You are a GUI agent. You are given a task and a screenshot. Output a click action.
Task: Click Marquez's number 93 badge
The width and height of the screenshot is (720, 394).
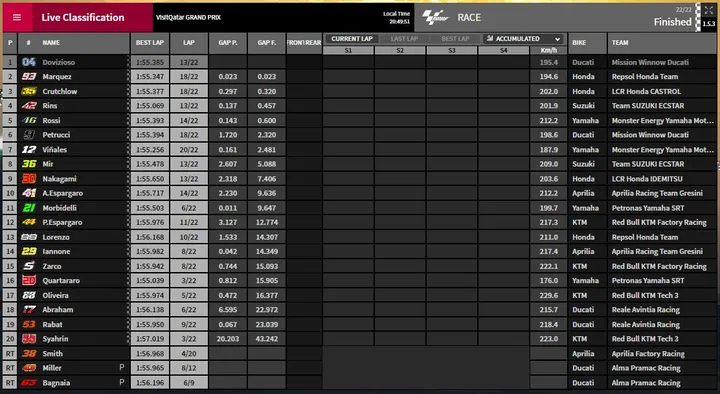point(28,77)
